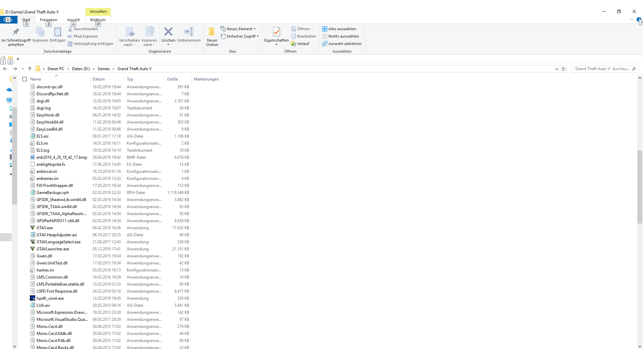Open the Einfacher Zugriff dropdown
Viewport: 644px width, 349px height.
[258, 36]
